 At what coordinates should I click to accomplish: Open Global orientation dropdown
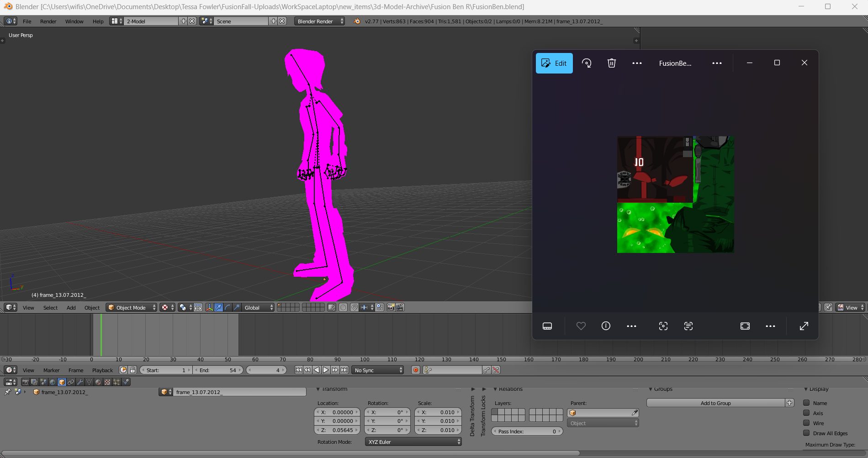point(258,307)
